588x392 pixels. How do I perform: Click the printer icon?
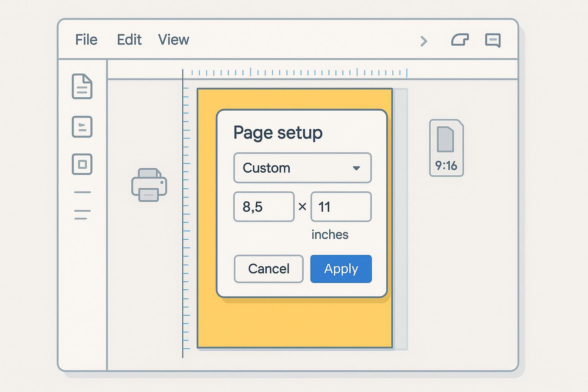tap(149, 185)
